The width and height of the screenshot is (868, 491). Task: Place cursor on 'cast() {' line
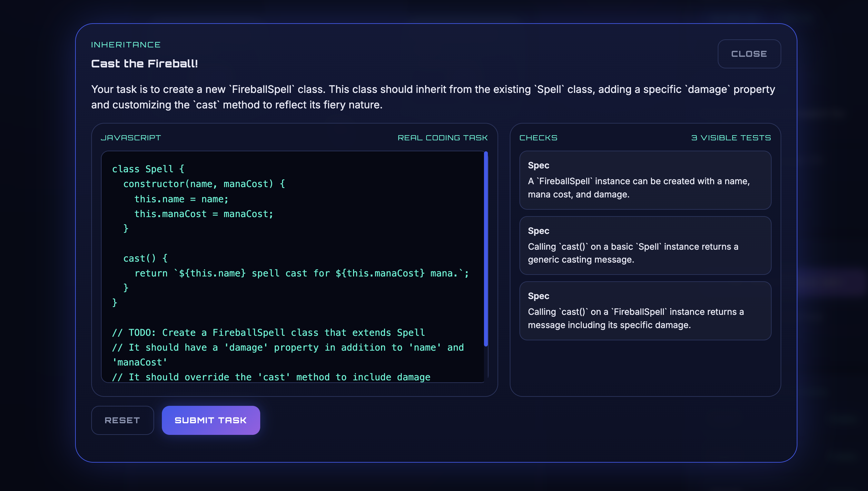pos(145,258)
